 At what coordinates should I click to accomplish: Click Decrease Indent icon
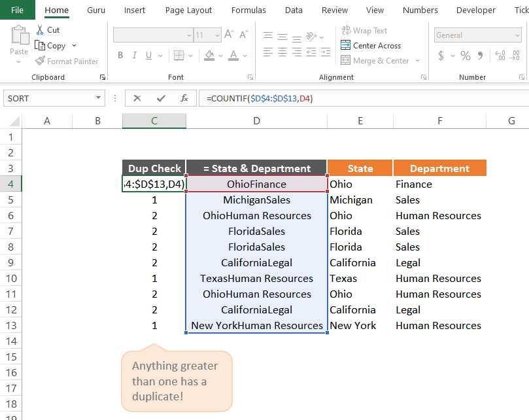[311, 52]
